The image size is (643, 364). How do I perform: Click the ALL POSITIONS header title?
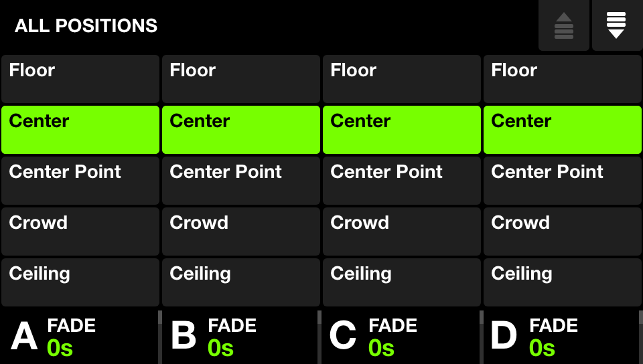coord(86,26)
